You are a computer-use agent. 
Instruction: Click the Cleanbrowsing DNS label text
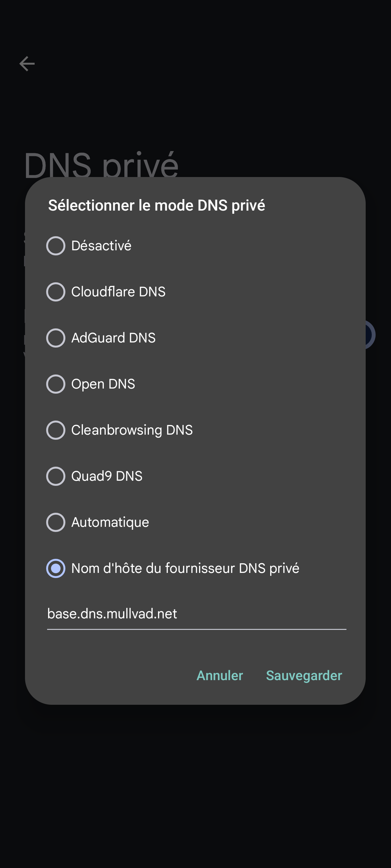click(x=132, y=430)
